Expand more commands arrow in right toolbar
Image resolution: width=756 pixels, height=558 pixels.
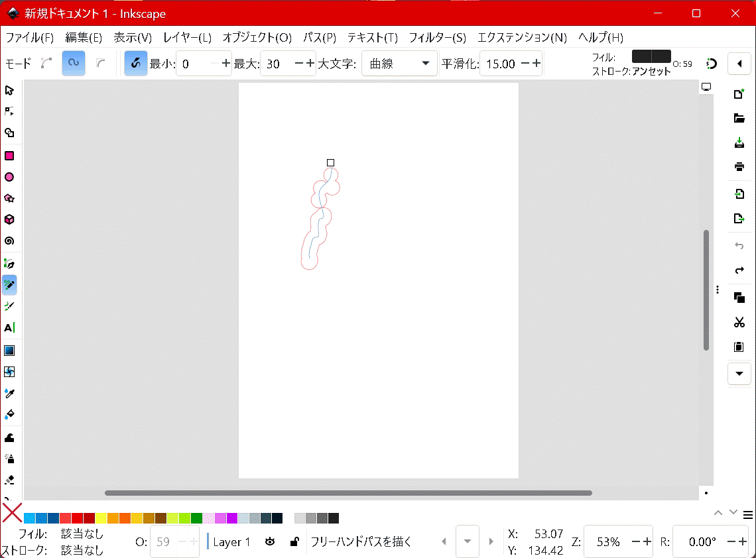[x=739, y=374]
